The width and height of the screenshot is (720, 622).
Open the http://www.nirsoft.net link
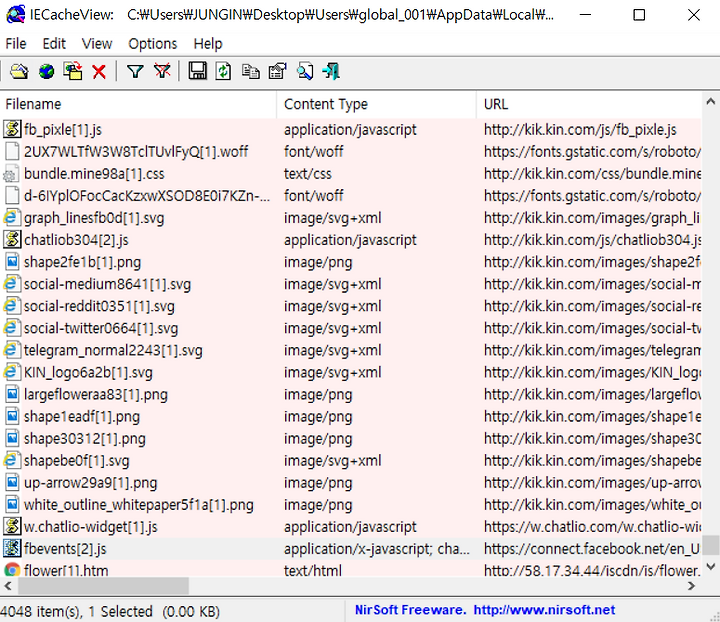(x=544, y=610)
